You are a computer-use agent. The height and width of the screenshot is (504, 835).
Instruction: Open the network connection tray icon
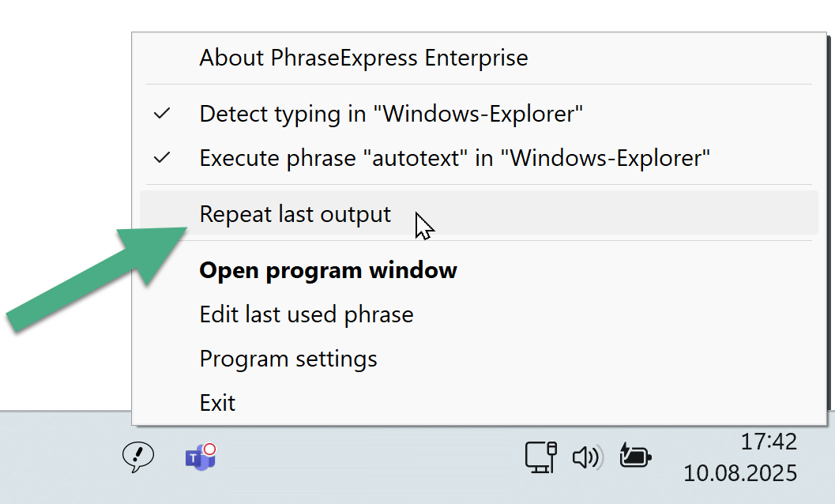[x=540, y=457]
